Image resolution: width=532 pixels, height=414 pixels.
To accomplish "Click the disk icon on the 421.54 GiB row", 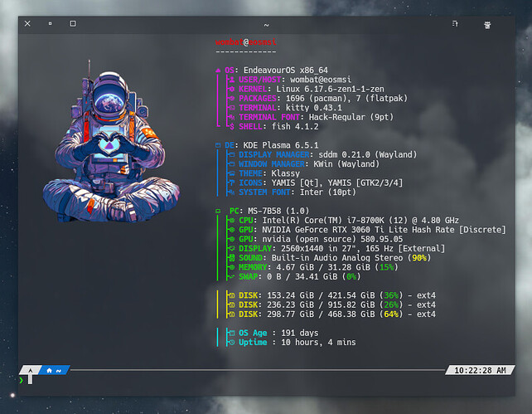I will click(232, 295).
